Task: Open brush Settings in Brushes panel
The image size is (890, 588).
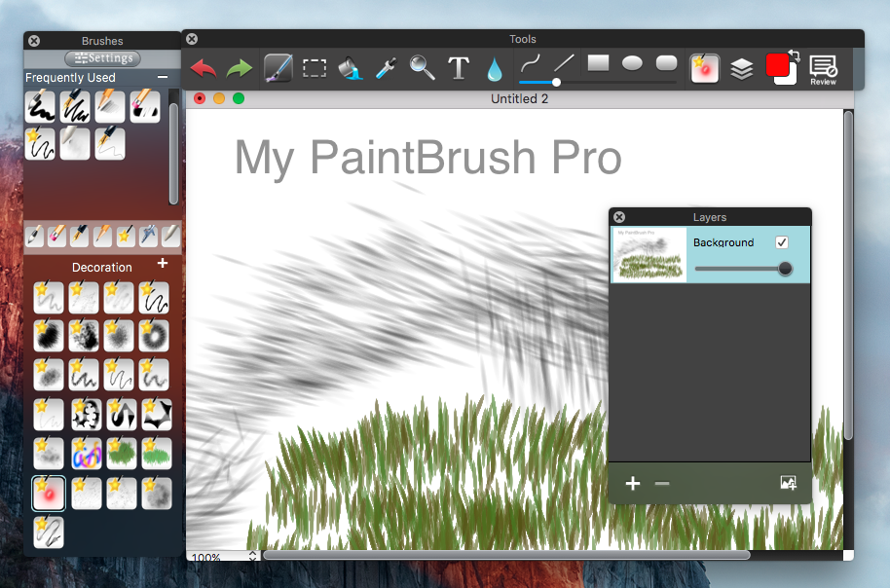Action: (x=103, y=57)
